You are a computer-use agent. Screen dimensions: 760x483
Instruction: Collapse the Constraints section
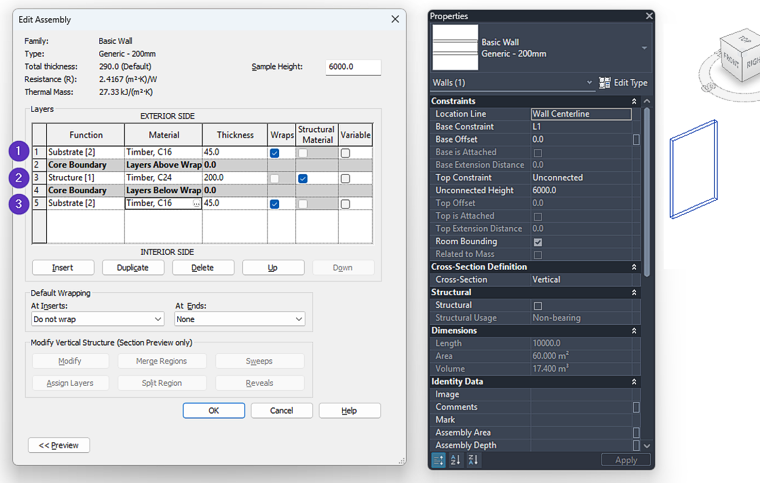(634, 101)
